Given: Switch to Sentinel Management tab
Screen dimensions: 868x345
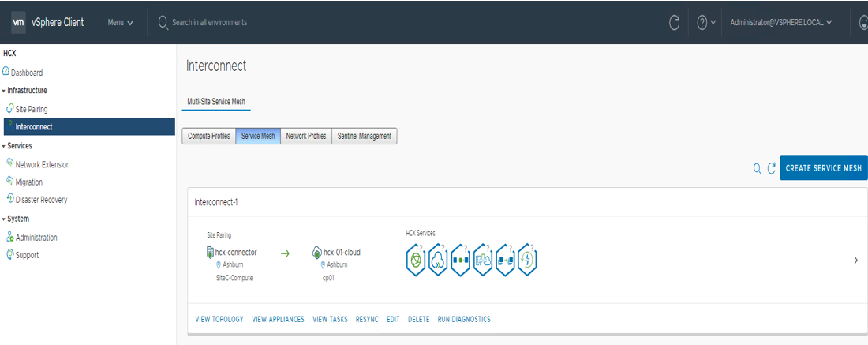Looking at the screenshot, I should tap(365, 137).
